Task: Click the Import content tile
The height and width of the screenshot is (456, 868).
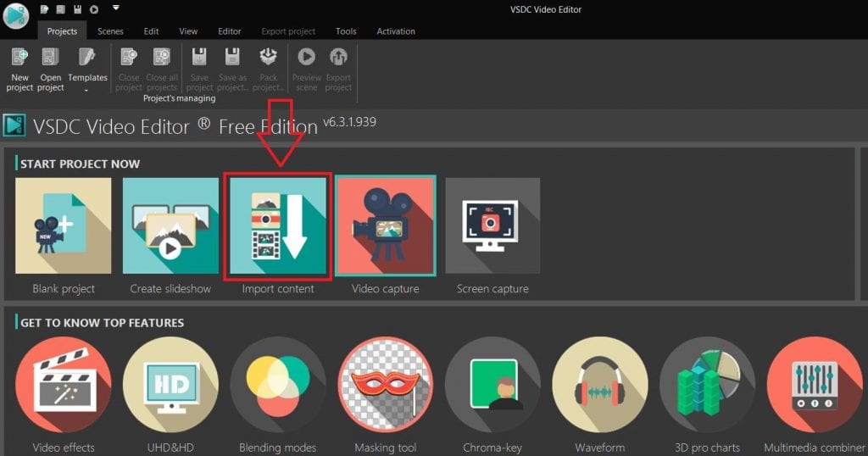Action: (277, 225)
